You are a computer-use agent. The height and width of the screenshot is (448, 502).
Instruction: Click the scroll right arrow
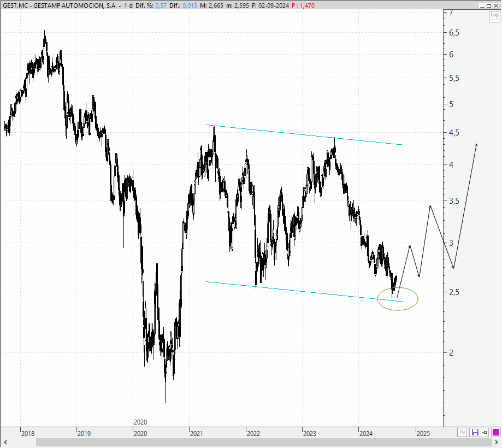coord(497,443)
